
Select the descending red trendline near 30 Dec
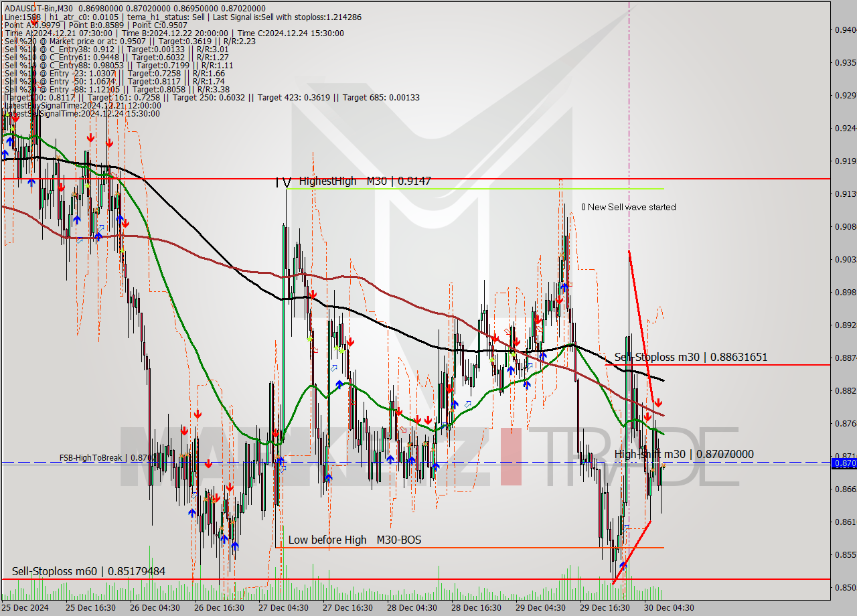point(641,328)
